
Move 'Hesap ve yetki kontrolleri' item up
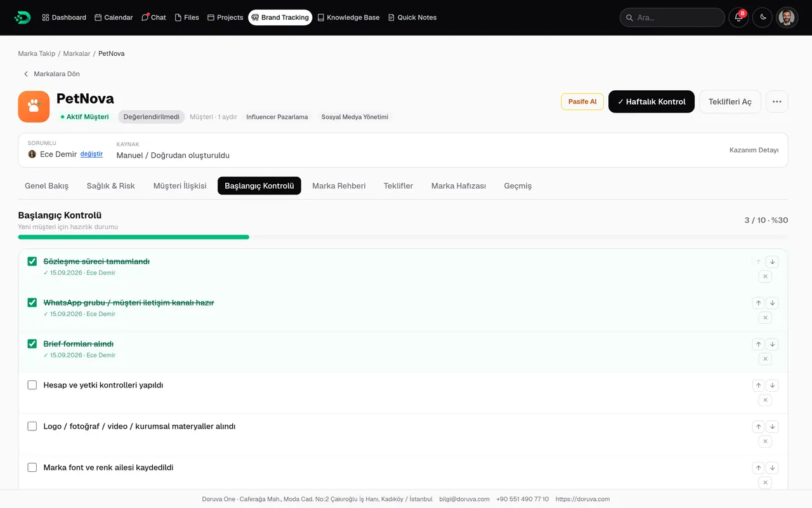coord(758,385)
